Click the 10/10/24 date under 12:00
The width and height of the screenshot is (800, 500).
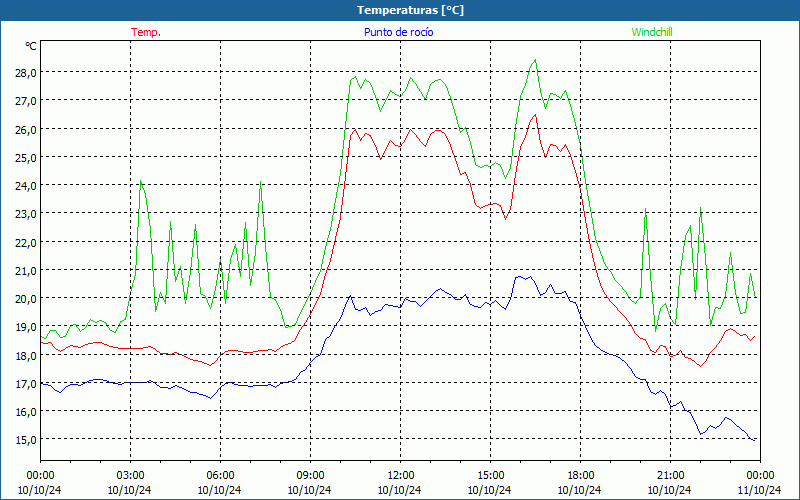pyautogui.click(x=399, y=490)
